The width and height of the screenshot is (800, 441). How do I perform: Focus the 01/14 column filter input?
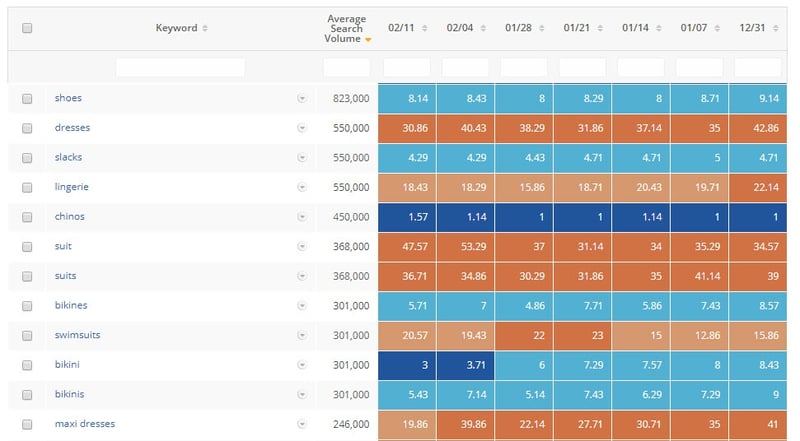pyautogui.click(x=640, y=67)
